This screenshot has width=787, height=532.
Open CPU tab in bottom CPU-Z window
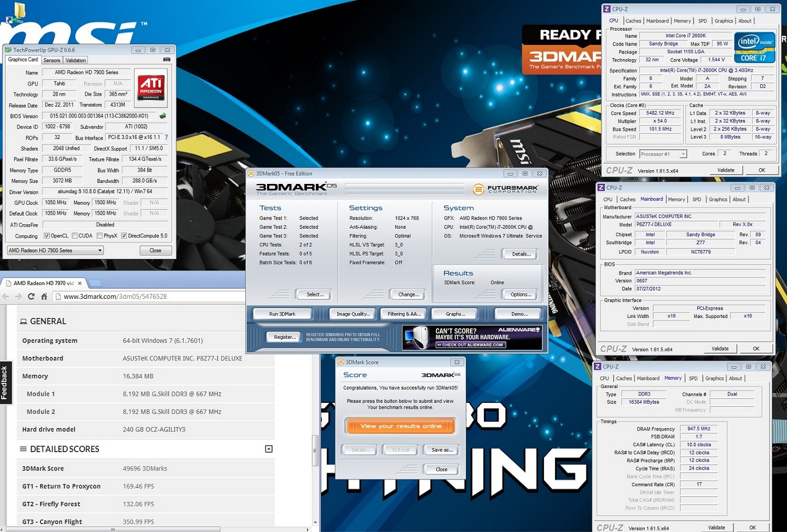pos(604,378)
